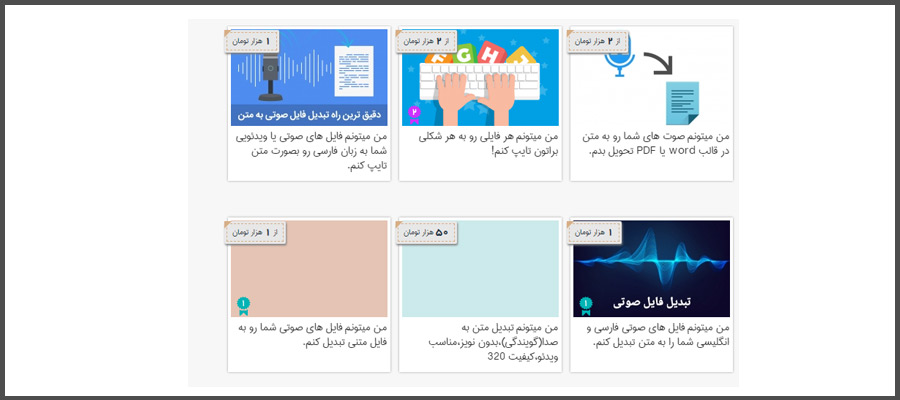Click the teal level 1 badge on pink thumbnail
The width and height of the screenshot is (900, 400).
(243, 306)
